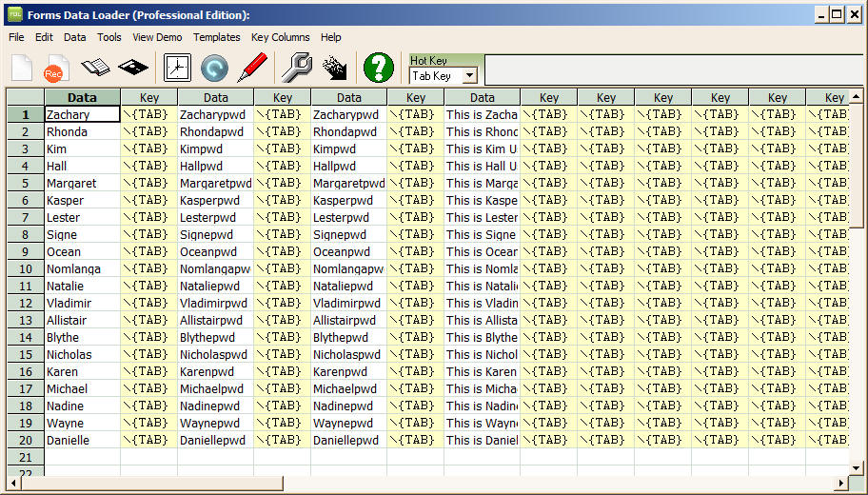Image resolution: width=868 pixels, height=495 pixels.
Task: Click the load data arrow icon
Action: [334, 68]
